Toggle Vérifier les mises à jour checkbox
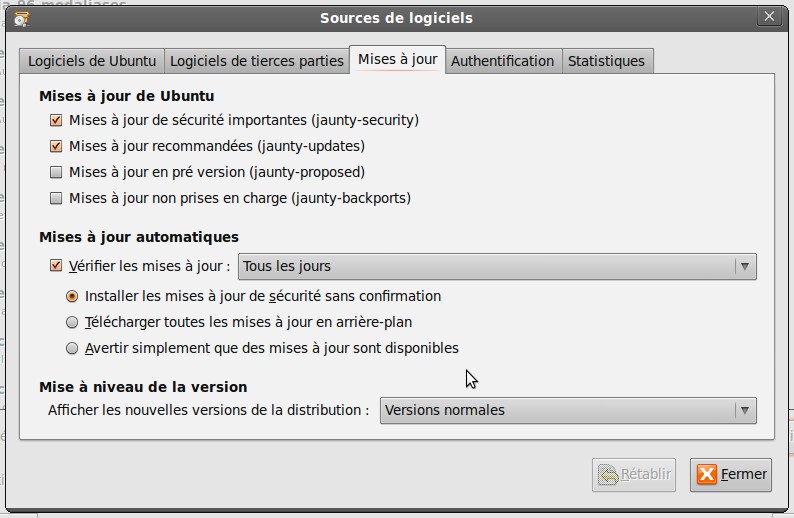Viewport: 794px width, 518px height. [56, 266]
